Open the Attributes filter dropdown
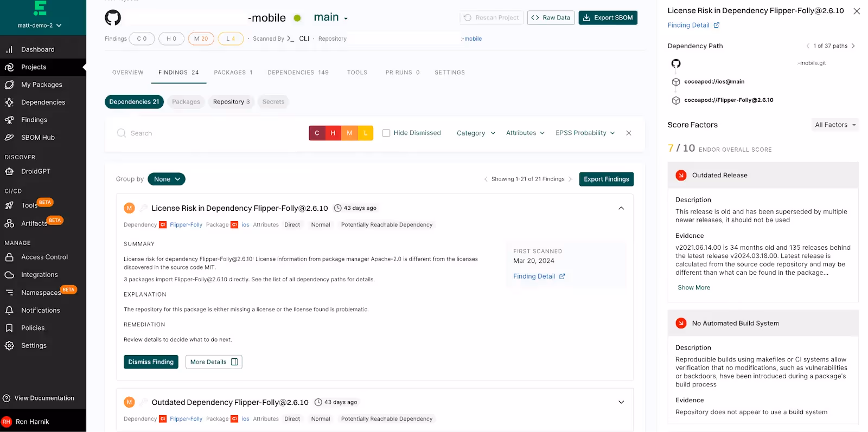Viewport: 868px width, 432px height. click(x=525, y=133)
